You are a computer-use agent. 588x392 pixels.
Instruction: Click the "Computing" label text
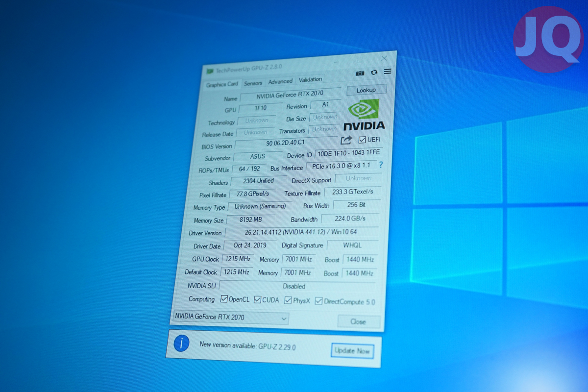point(201,299)
